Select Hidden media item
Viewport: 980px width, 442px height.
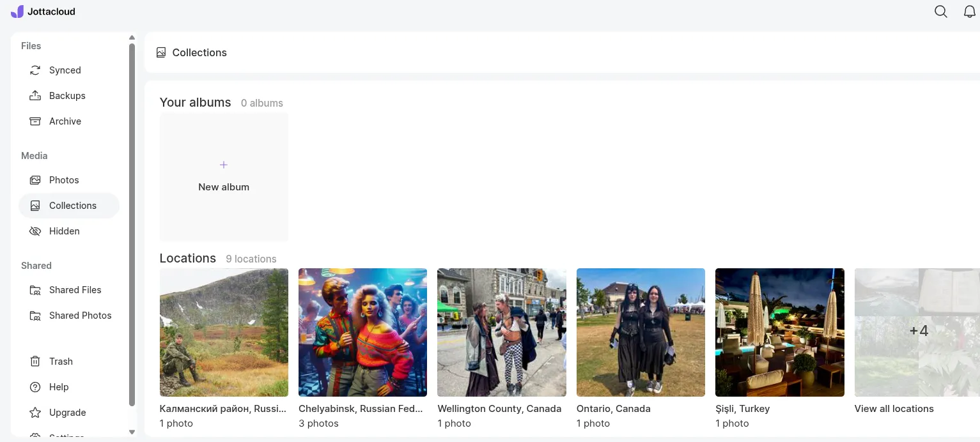pos(69,231)
